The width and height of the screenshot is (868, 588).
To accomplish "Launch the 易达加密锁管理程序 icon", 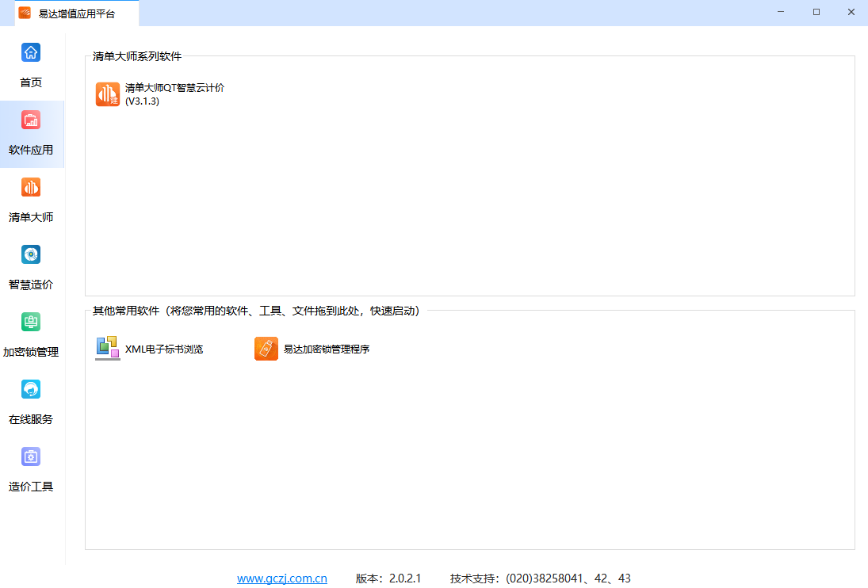I will pos(266,349).
